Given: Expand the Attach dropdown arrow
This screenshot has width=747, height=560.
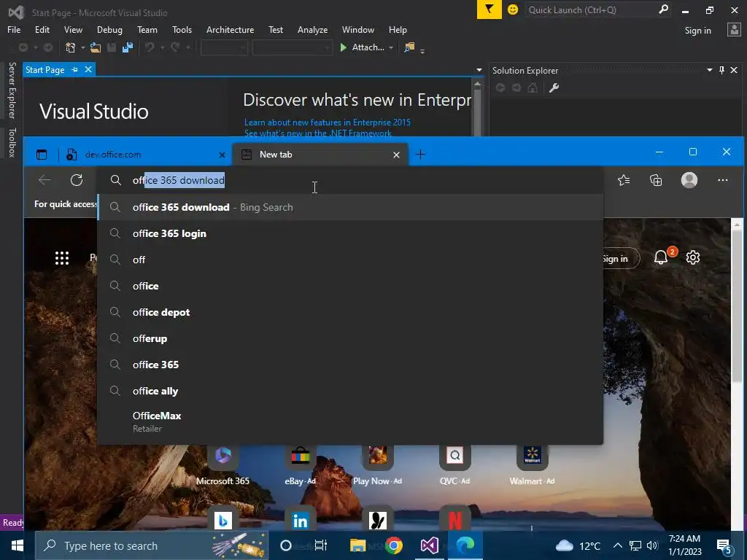Looking at the screenshot, I should coord(391,47).
